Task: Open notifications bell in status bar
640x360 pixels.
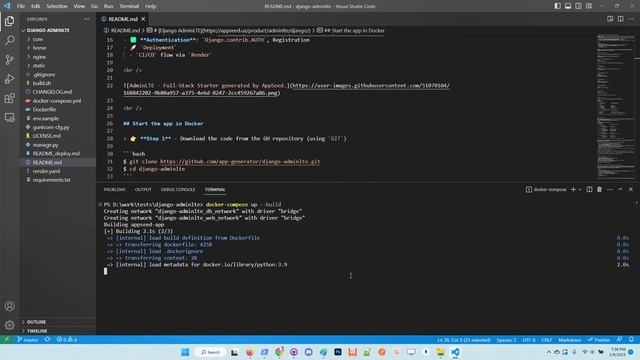Action: (x=631, y=340)
